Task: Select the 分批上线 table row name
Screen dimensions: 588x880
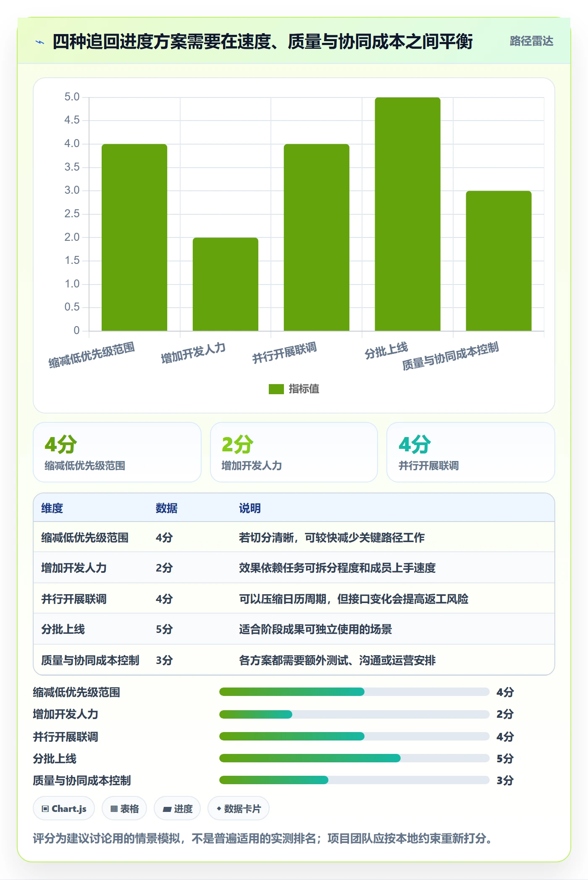Action: click(x=63, y=629)
